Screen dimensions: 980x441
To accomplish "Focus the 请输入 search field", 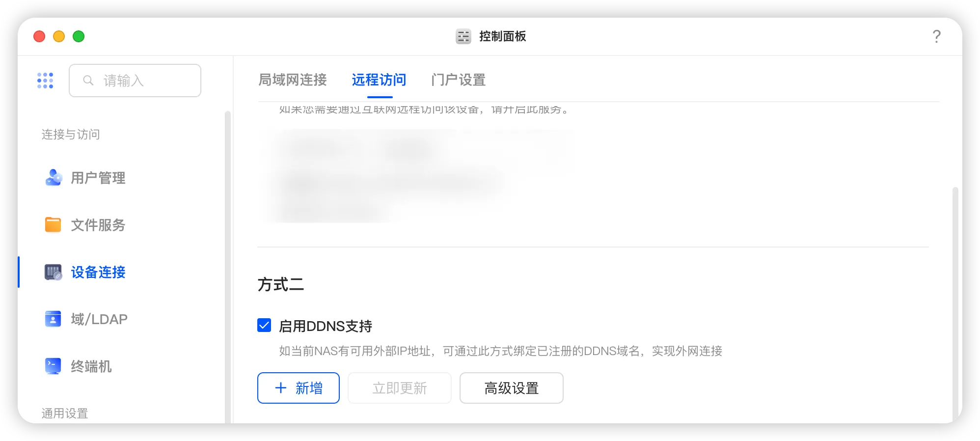I will (135, 81).
